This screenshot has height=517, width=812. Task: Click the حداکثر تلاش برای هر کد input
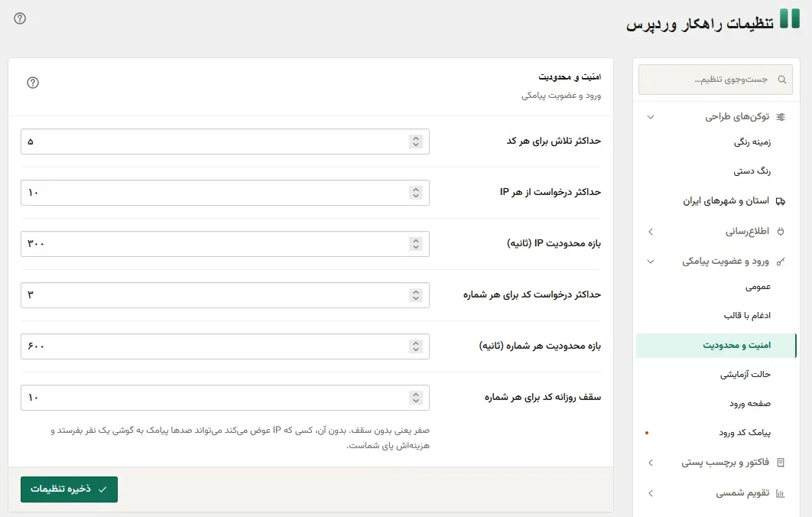[x=225, y=141]
